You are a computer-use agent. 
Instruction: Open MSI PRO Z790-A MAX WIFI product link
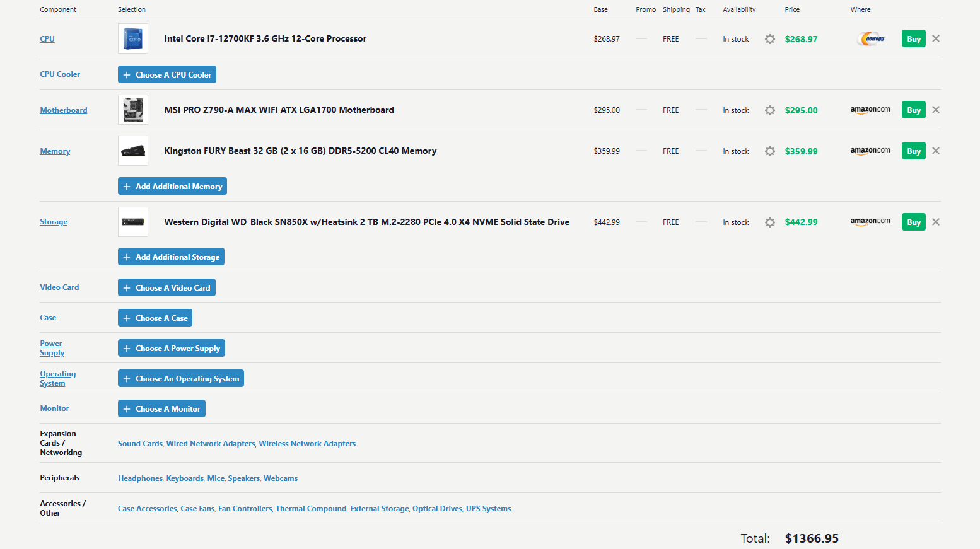click(x=279, y=110)
